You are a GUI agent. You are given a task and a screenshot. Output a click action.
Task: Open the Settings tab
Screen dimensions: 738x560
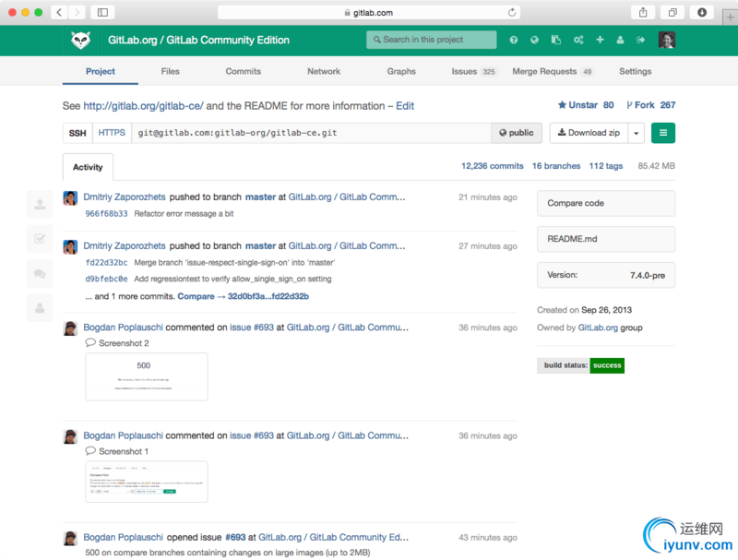(x=636, y=71)
